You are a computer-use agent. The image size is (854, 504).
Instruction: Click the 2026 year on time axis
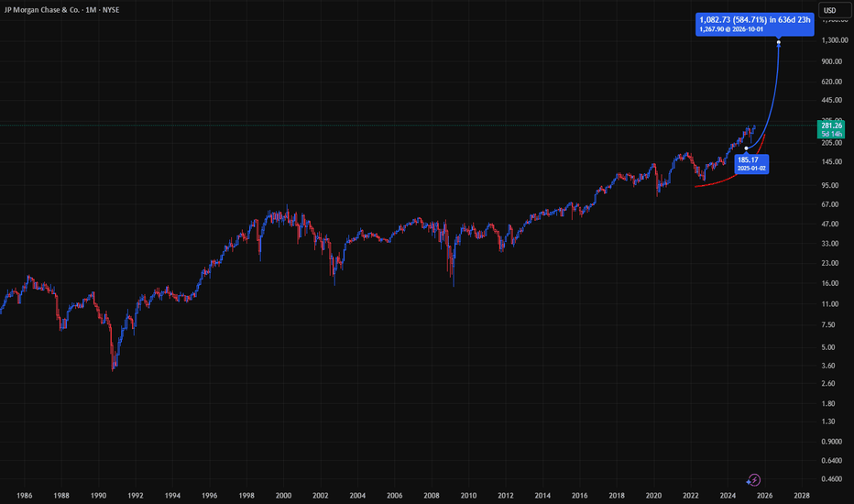tap(765, 496)
